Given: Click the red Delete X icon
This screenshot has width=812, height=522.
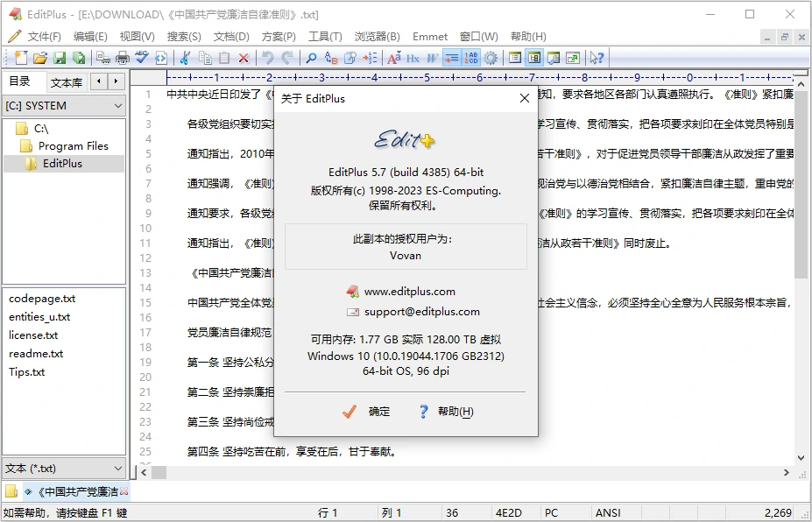Looking at the screenshot, I should 244,58.
